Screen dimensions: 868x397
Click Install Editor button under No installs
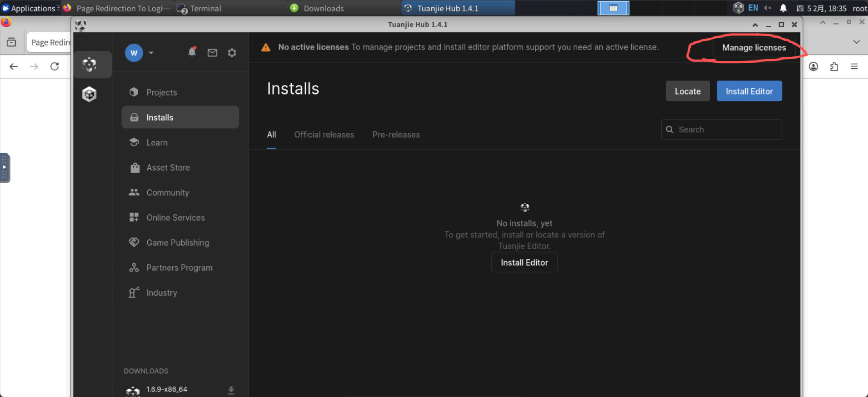[524, 262]
